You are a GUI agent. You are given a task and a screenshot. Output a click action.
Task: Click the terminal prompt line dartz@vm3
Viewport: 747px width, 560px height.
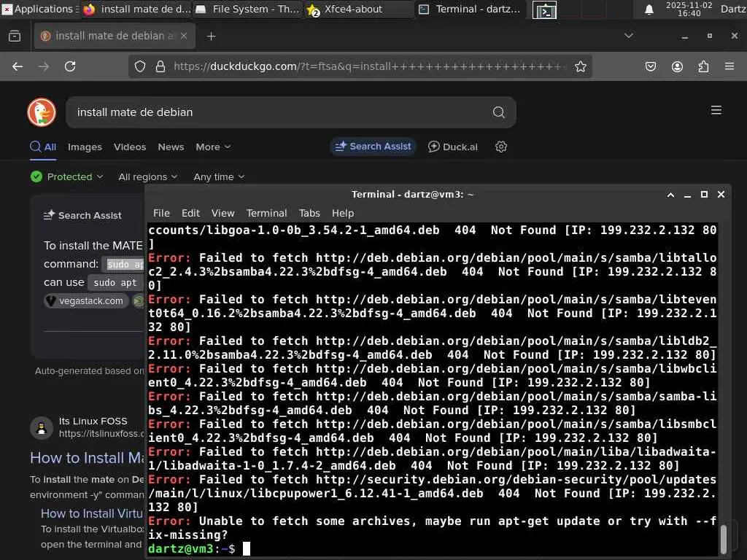[192, 548]
